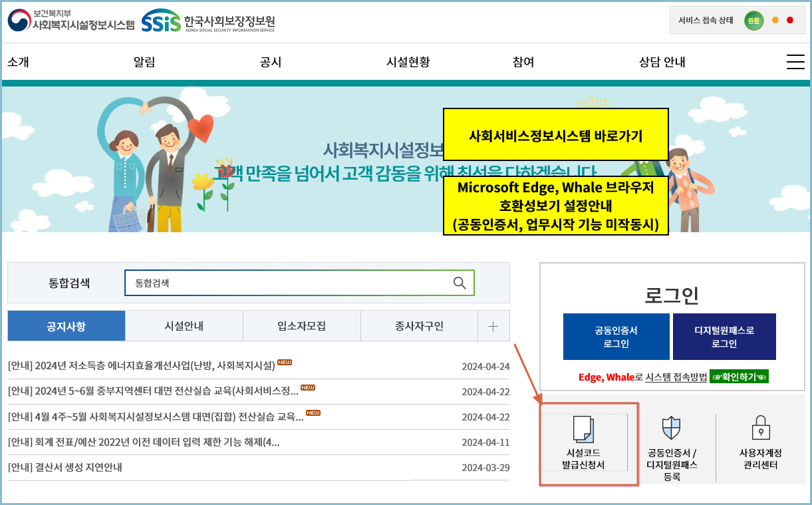Open the 2024 에너지효율개선사업 notice
This screenshot has width=812, height=505.
pyautogui.click(x=153, y=367)
